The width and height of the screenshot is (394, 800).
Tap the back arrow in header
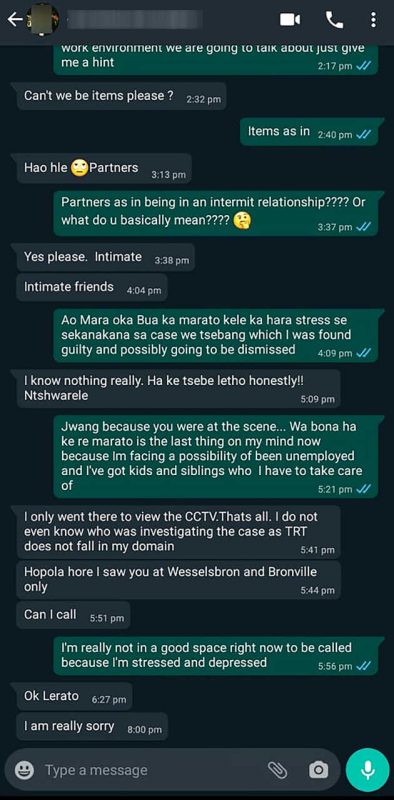point(15,20)
